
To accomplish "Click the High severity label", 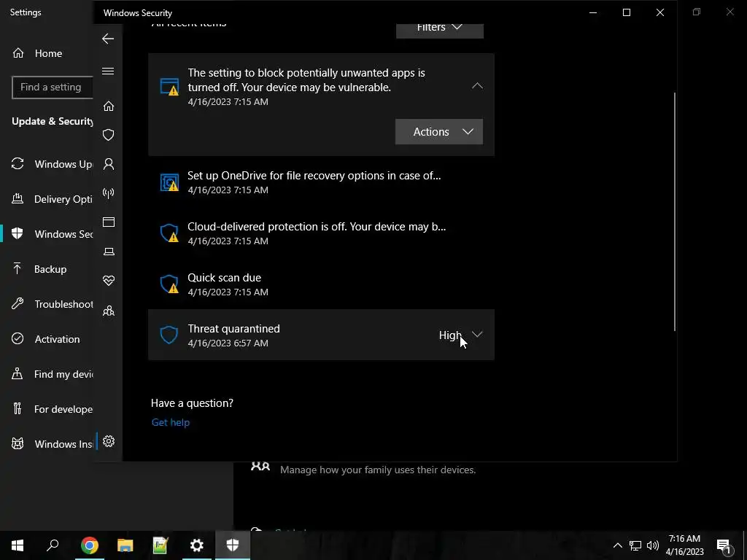I will pos(450,335).
